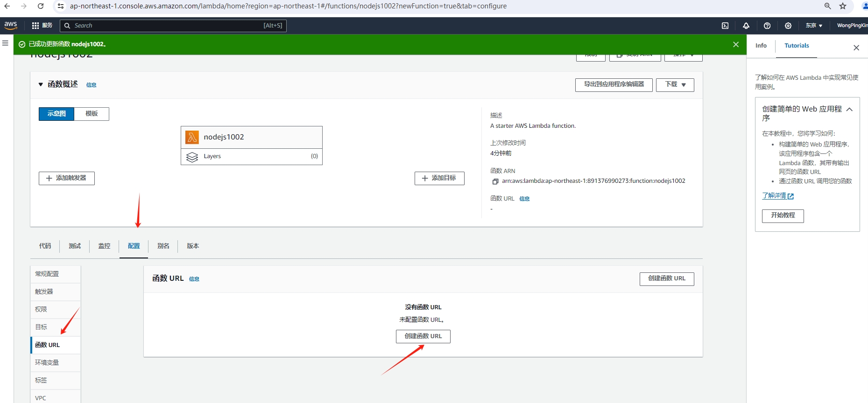This screenshot has height=403, width=868.
Task: Click 导出到应用程序编辑器 button
Action: [x=614, y=84]
